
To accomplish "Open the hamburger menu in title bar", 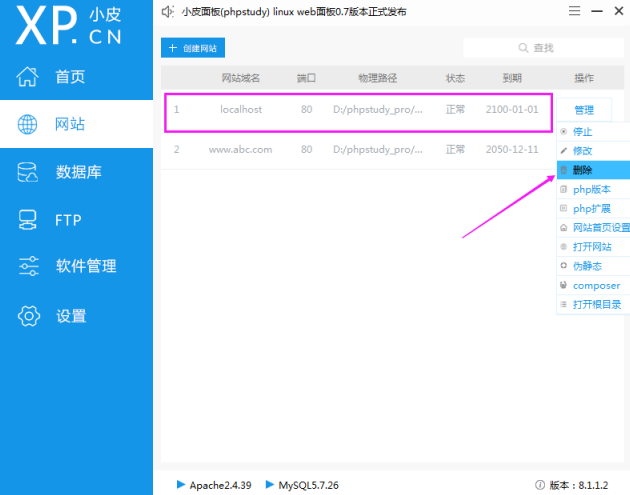I will click(x=573, y=11).
